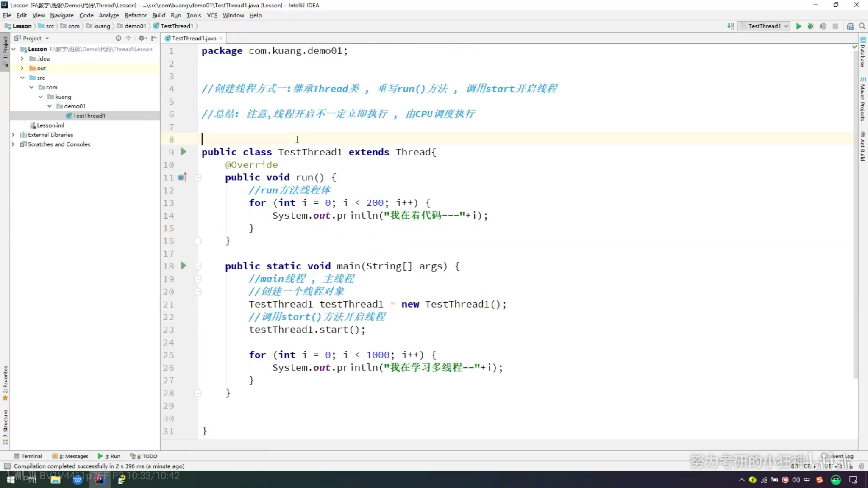Click the editor vertical scrollbar

(855, 214)
